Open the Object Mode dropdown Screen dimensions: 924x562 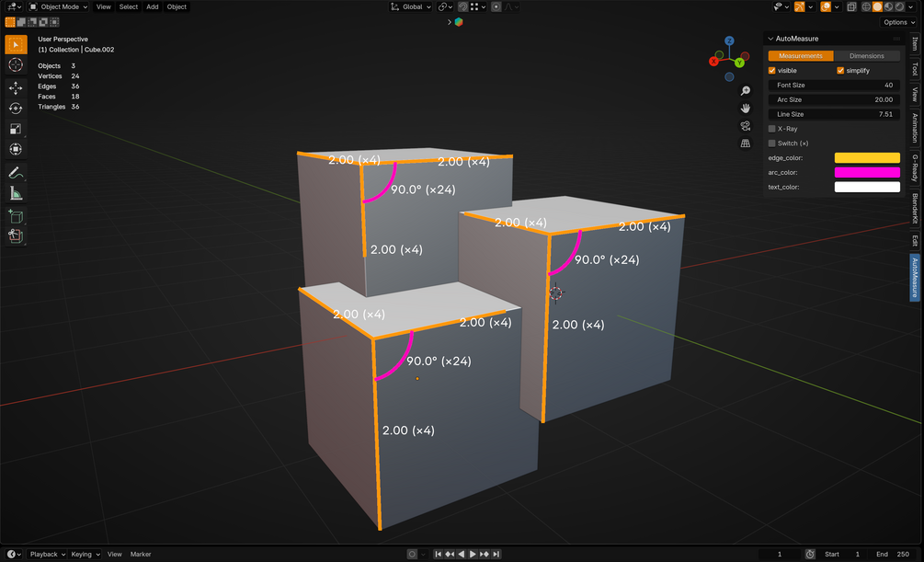pyautogui.click(x=58, y=7)
